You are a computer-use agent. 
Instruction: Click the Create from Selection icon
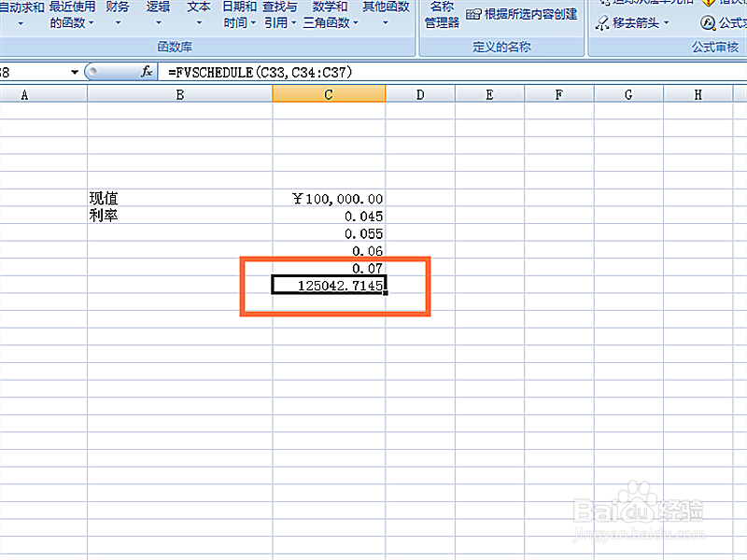point(473,14)
